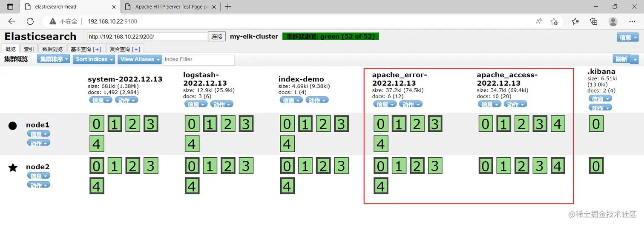Click node2 master star icon
Screen dimensions: 644x226
click(13, 168)
